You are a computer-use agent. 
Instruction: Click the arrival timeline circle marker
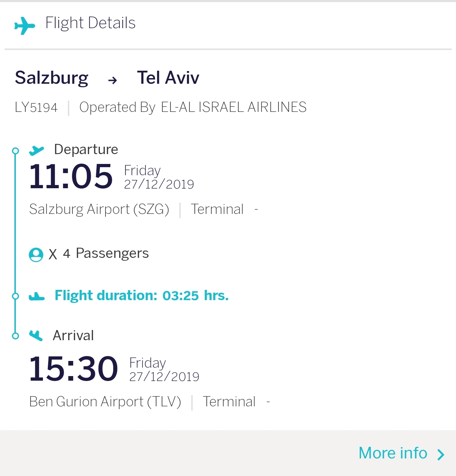coord(15,336)
